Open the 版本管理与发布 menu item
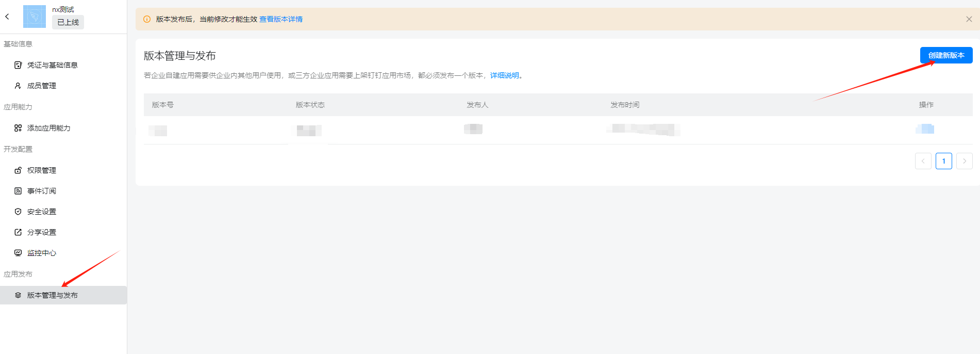The width and height of the screenshot is (980, 354). [x=52, y=295]
